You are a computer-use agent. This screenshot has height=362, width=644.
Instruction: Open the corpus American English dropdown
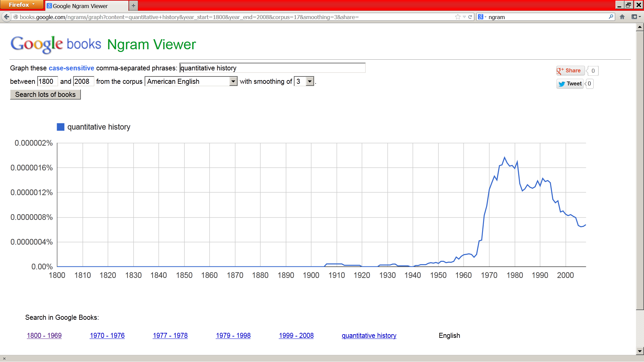pyautogui.click(x=191, y=81)
